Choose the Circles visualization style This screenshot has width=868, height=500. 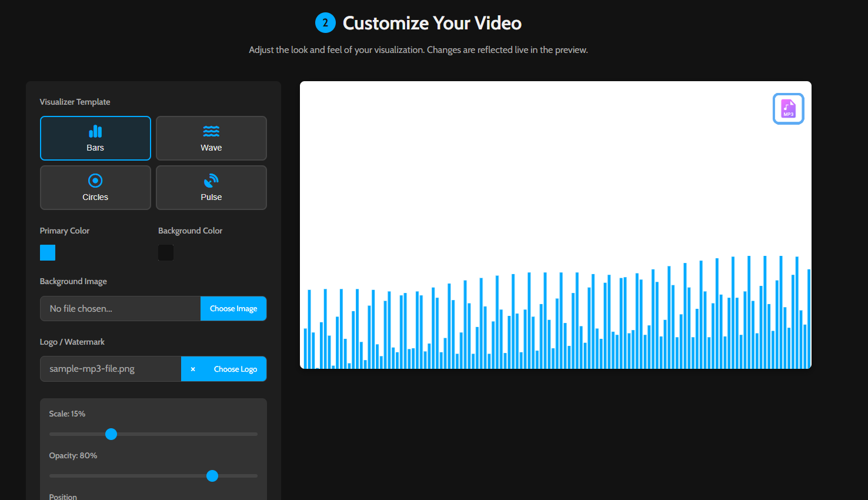point(95,188)
